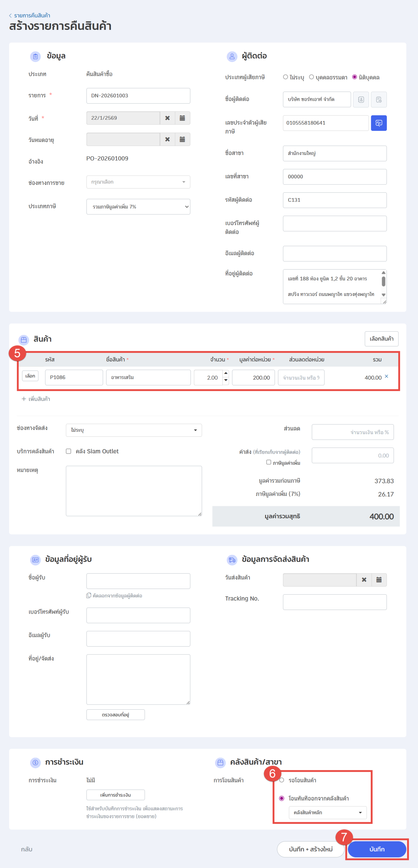
Task: Tick the คลัง Siam Outlet checkbox
Action: point(68,451)
